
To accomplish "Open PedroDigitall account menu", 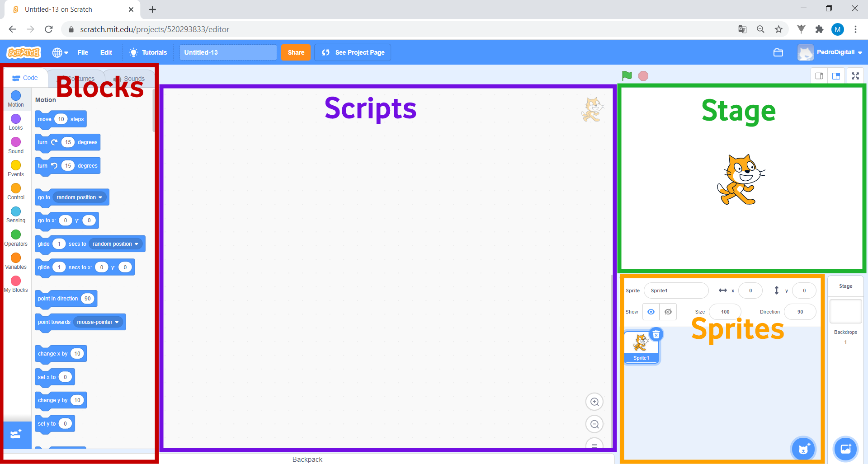I will [x=830, y=52].
